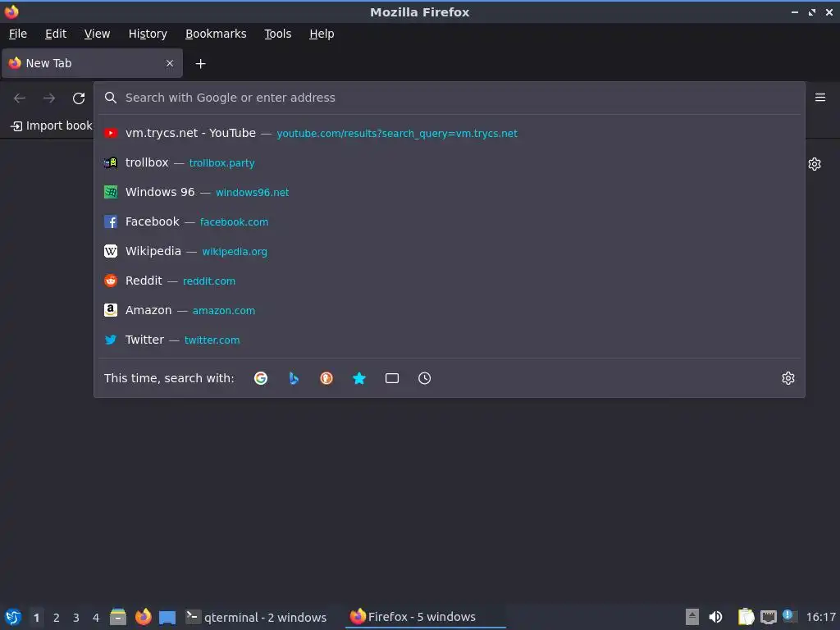Search bookmarks with the star icon
The image size is (840, 630).
click(359, 378)
